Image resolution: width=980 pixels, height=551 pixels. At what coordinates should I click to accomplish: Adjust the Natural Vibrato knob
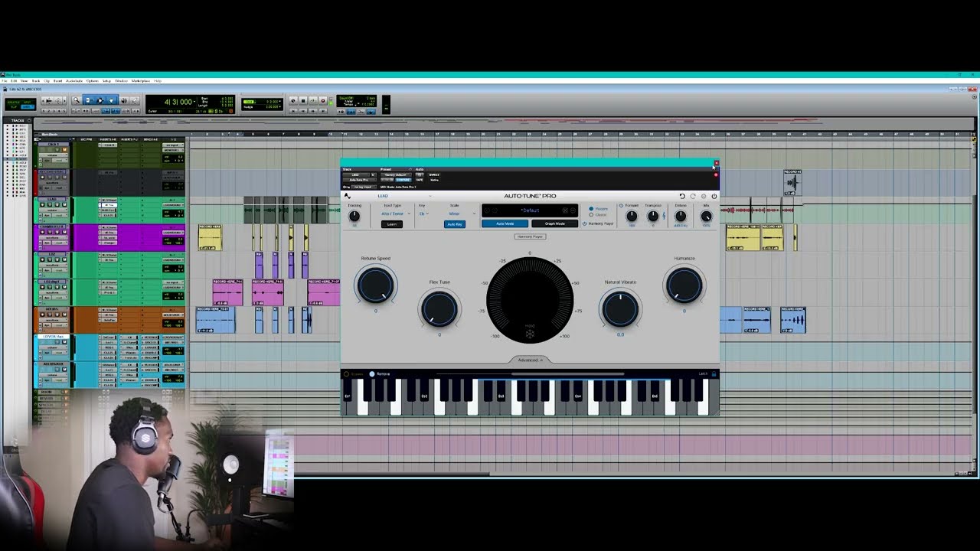[620, 308]
